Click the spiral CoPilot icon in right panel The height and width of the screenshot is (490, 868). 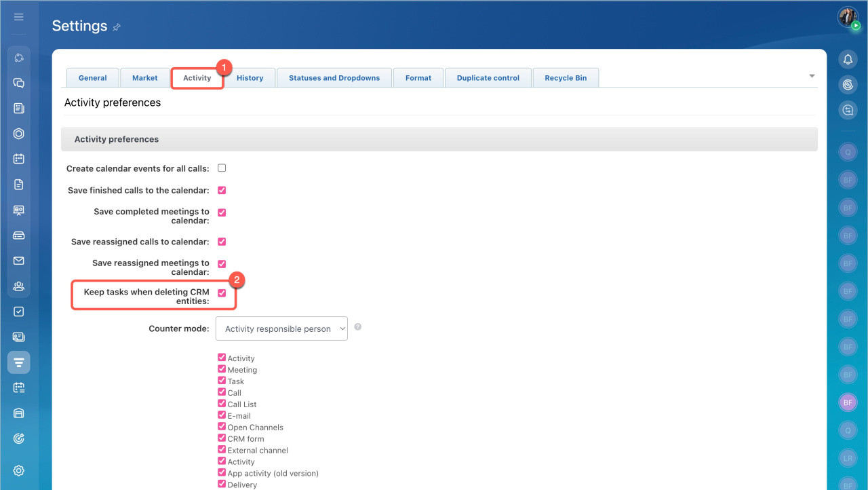(x=848, y=85)
